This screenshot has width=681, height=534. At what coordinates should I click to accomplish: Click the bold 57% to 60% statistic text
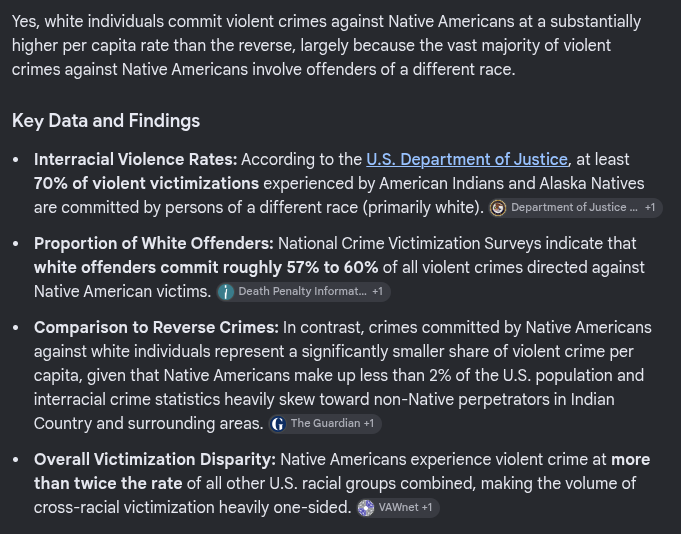(332, 267)
